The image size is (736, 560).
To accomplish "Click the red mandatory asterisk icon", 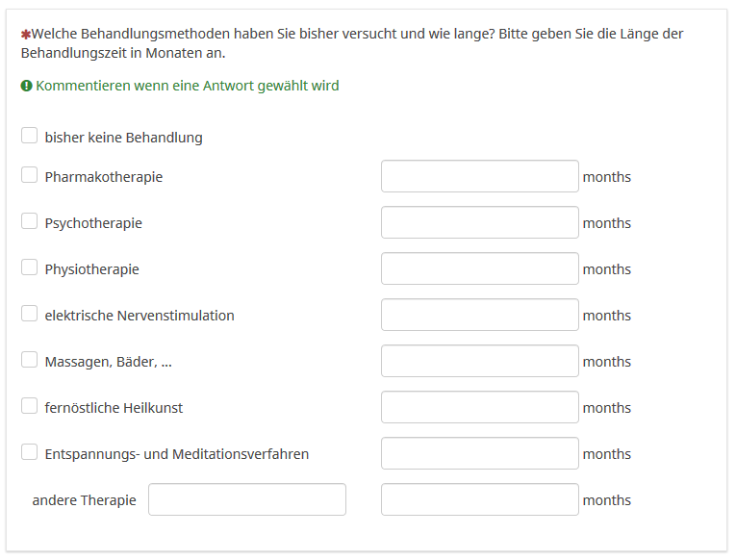I will 26,34.
